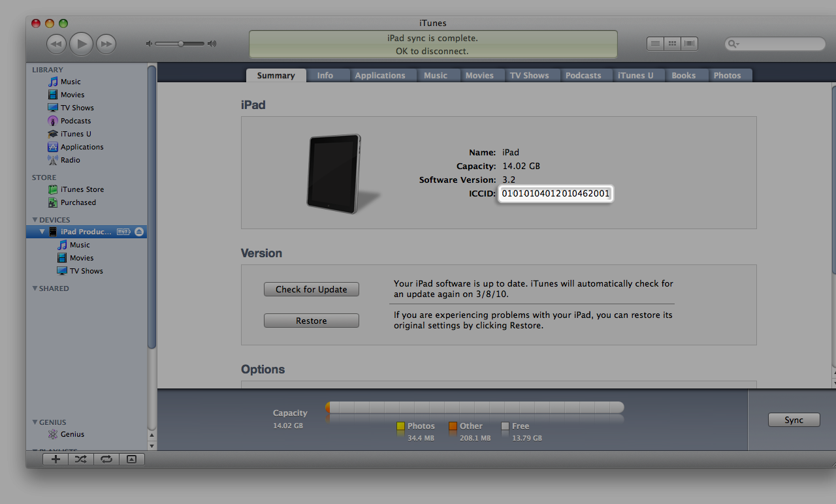Switch to the TV Shows tab

point(530,75)
